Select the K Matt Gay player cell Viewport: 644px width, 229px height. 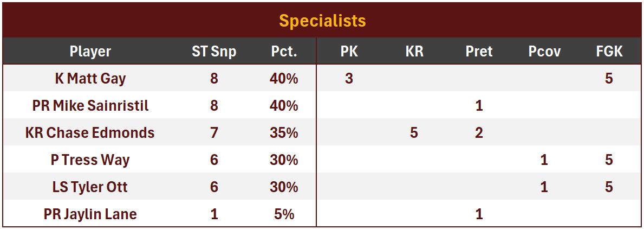point(90,79)
